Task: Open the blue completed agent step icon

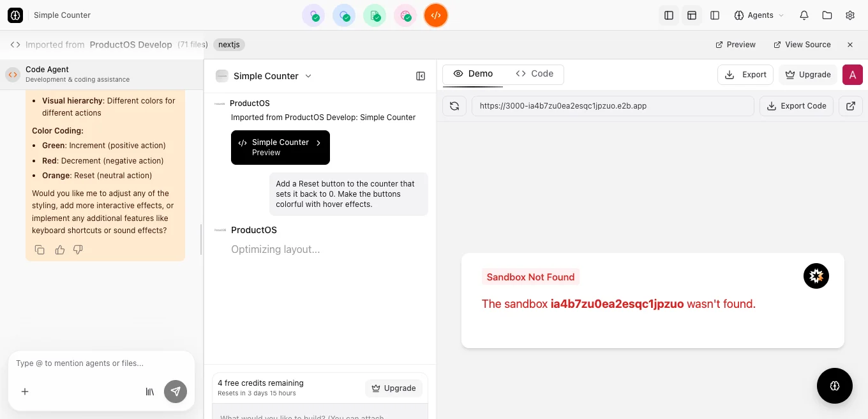Action: (344, 15)
